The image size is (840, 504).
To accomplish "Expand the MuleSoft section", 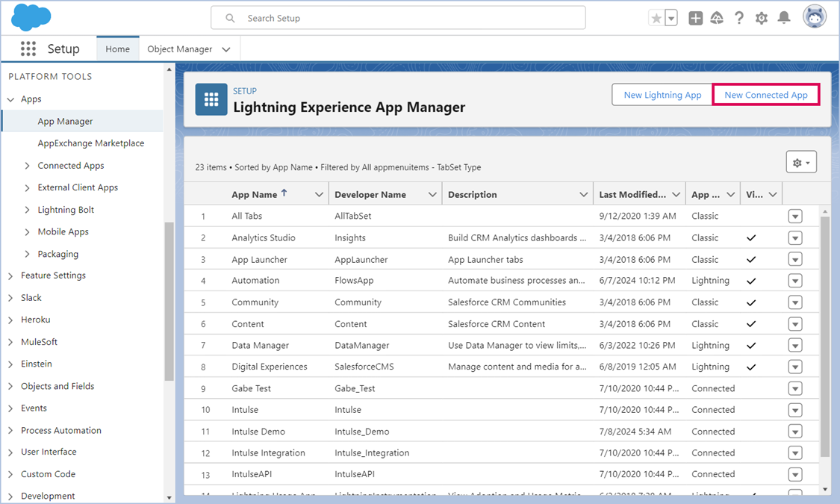I will point(10,342).
